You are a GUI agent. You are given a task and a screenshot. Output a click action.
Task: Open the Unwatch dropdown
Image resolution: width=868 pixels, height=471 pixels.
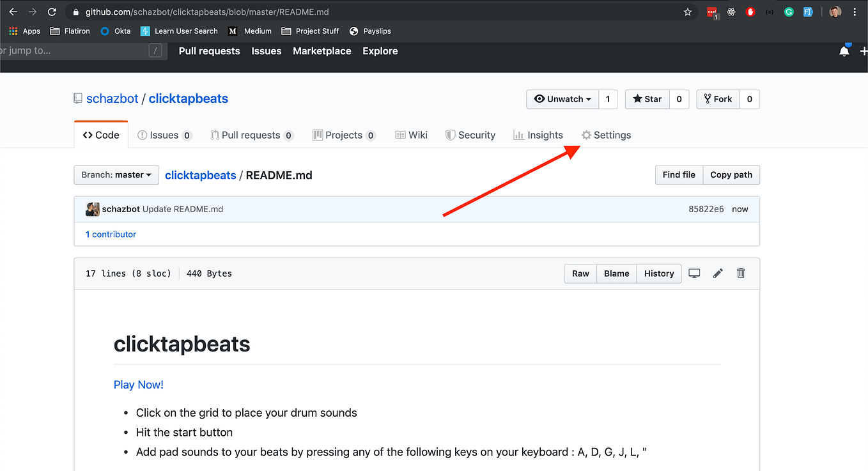562,99
